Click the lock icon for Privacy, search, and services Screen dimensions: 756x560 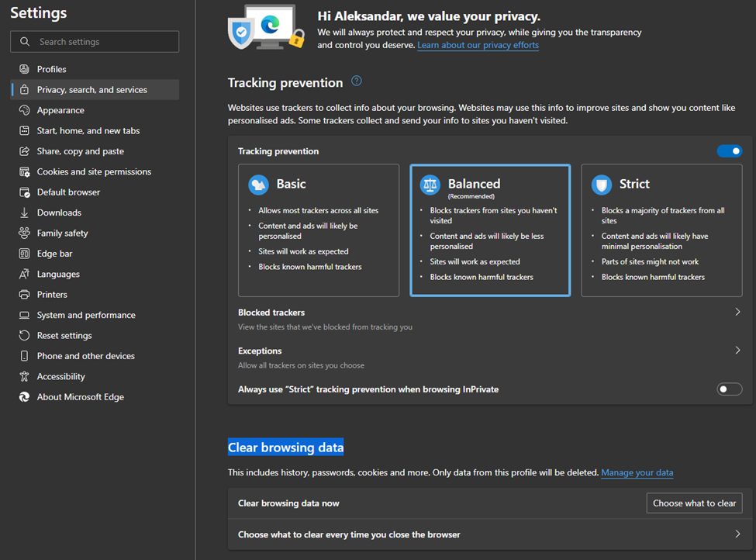(24, 90)
